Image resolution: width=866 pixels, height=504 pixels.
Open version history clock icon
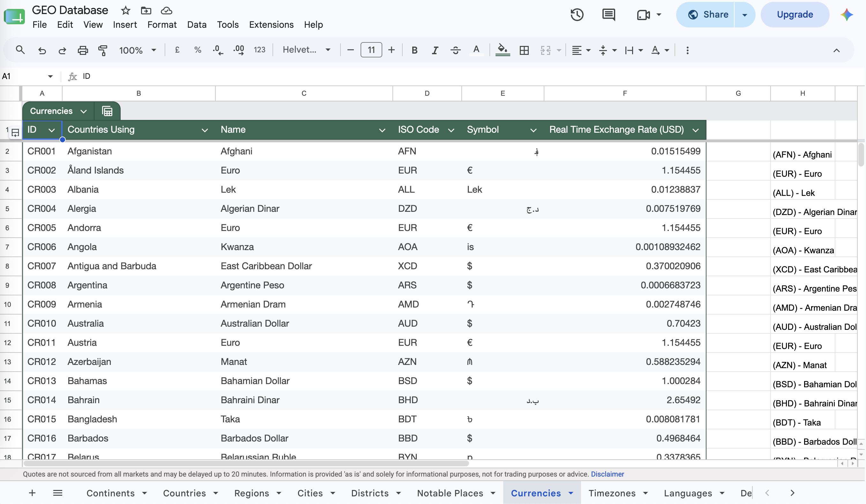pos(577,15)
